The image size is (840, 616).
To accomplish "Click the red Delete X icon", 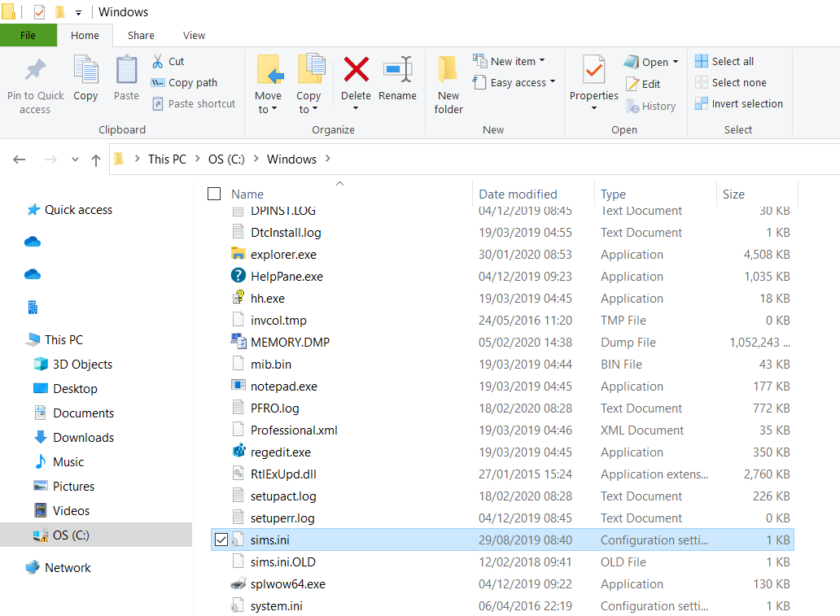I will tap(357, 70).
